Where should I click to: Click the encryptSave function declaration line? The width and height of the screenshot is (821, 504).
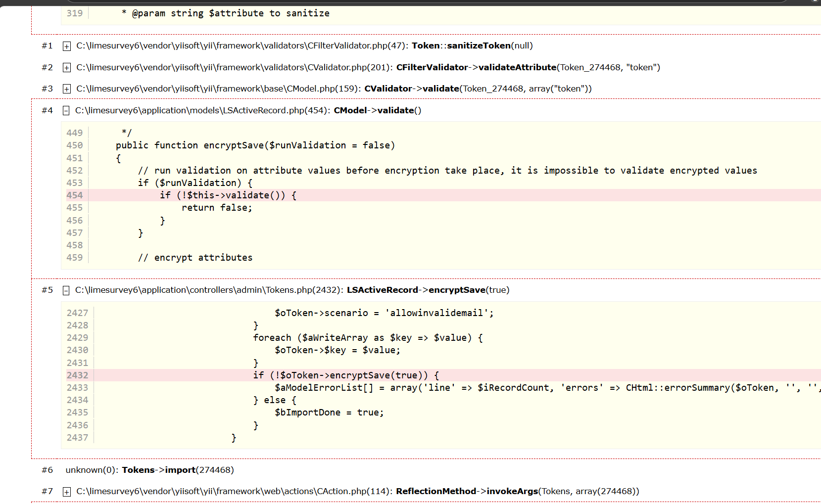coord(255,145)
